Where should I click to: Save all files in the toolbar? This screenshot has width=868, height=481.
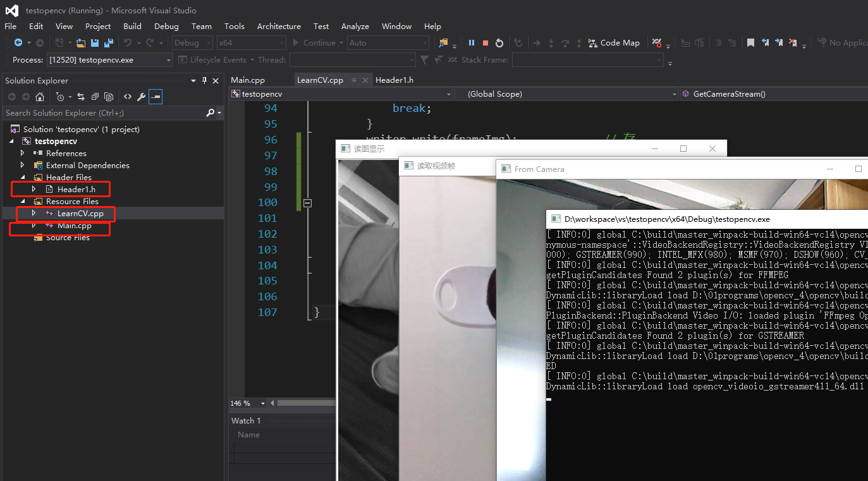coord(109,43)
